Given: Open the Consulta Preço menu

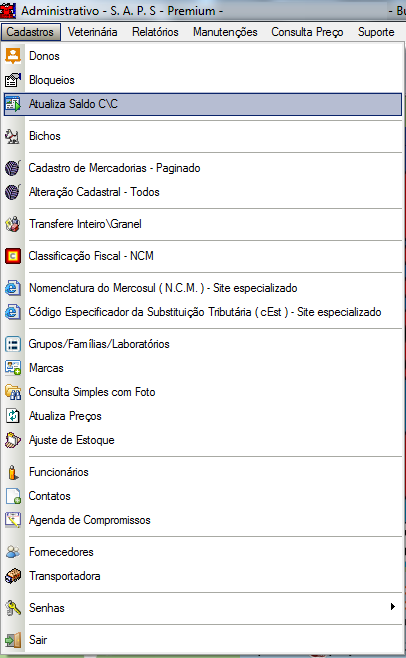Looking at the screenshot, I should (x=307, y=32).
